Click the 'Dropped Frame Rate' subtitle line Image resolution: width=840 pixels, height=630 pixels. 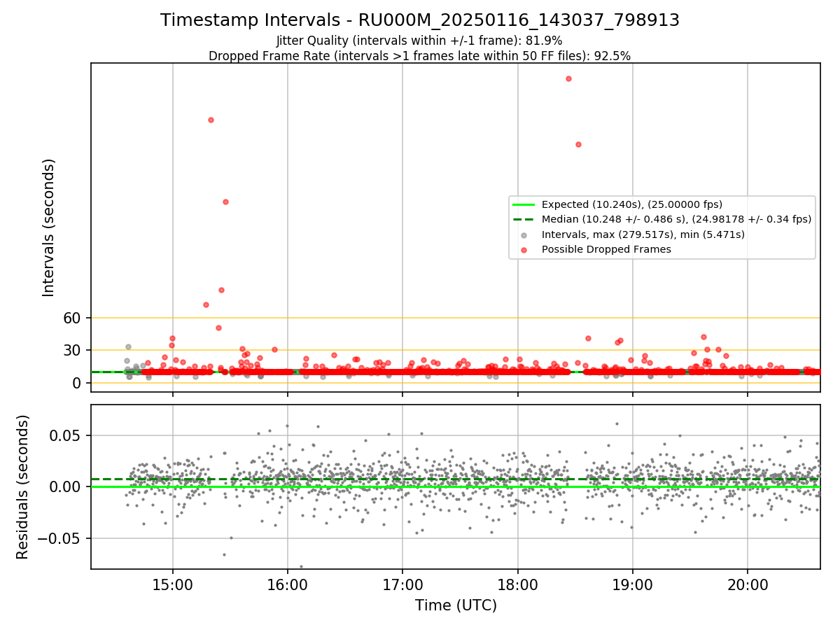click(x=419, y=56)
